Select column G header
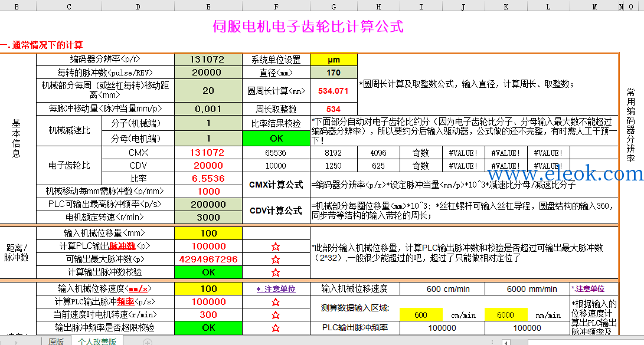The height and width of the screenshot is (345, 644). (334, 6)
